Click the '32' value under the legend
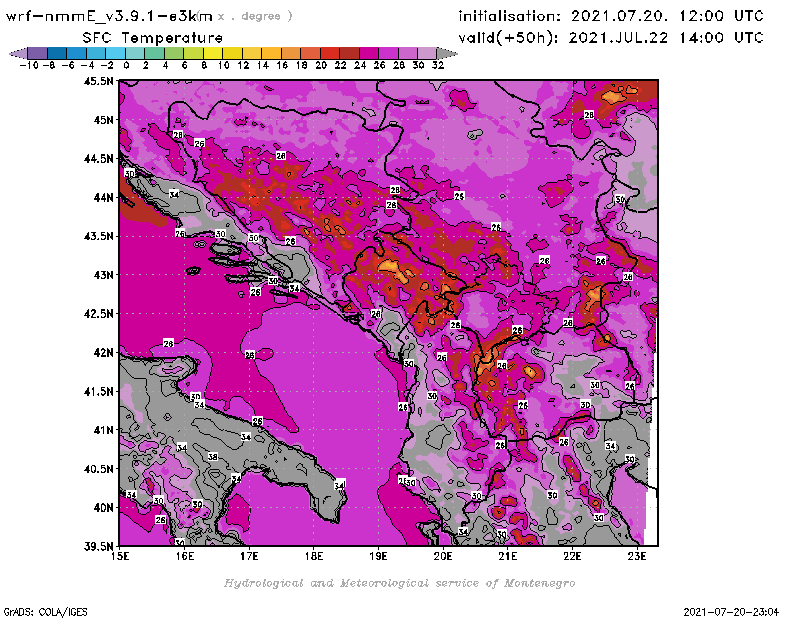The height and width of the screenshot is (618, 800). point(438,65)
